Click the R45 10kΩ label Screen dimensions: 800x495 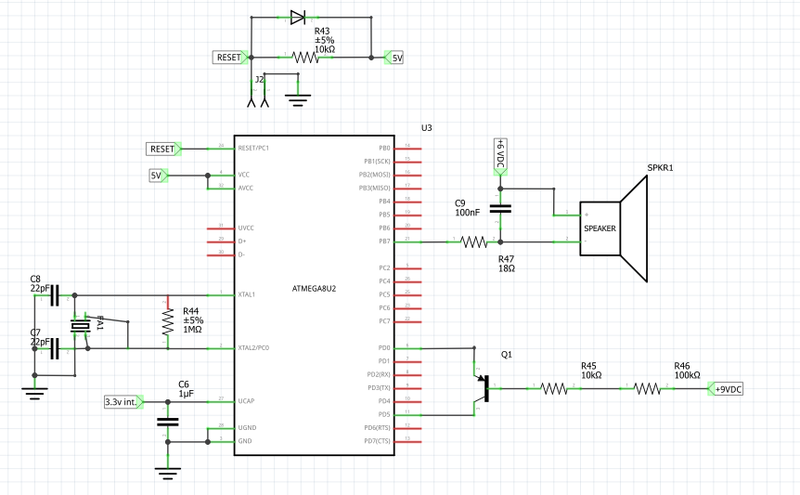pos(591,370)
